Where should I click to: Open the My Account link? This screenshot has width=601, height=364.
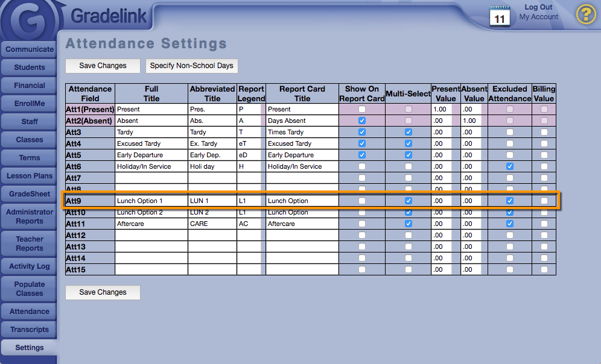pyautogui.click(x=539, y=17)
